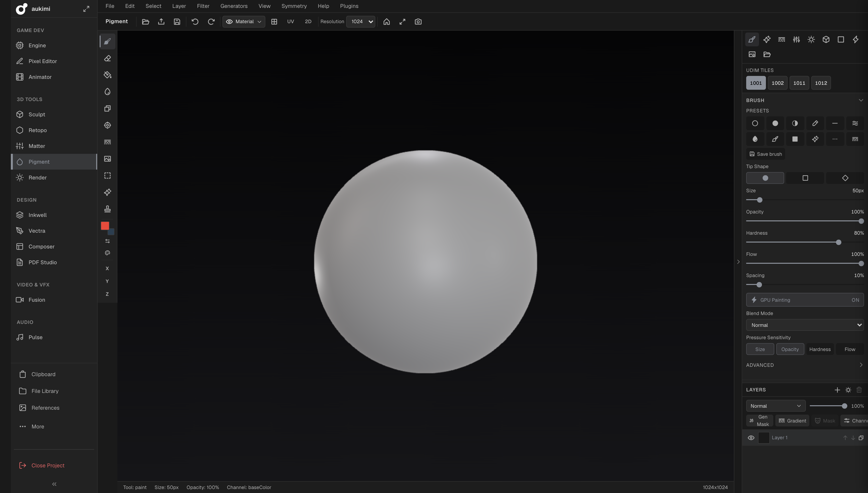This screenshot has width=868, height=493.
Task: Redo the last action
Action: click(211, 22)
